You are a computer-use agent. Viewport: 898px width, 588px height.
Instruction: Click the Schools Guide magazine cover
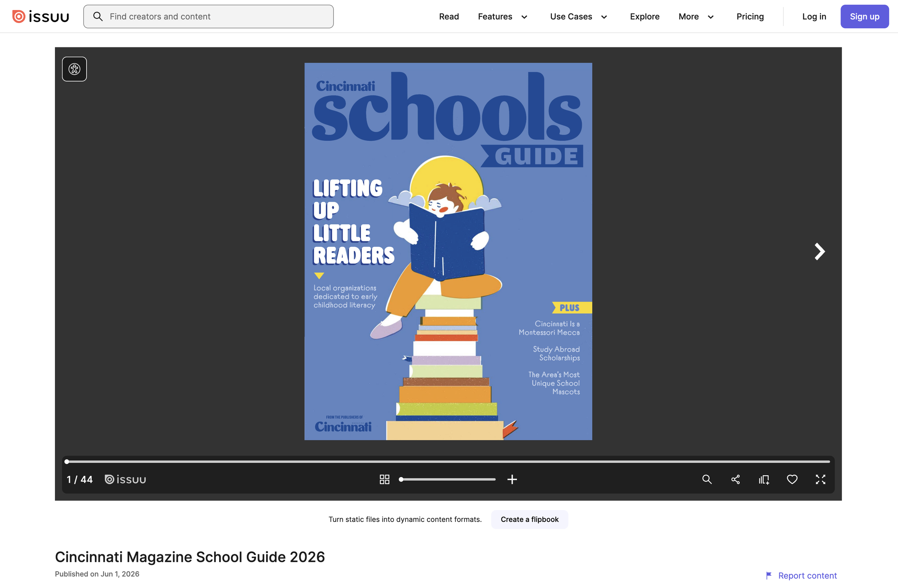(x=448, y=252)
